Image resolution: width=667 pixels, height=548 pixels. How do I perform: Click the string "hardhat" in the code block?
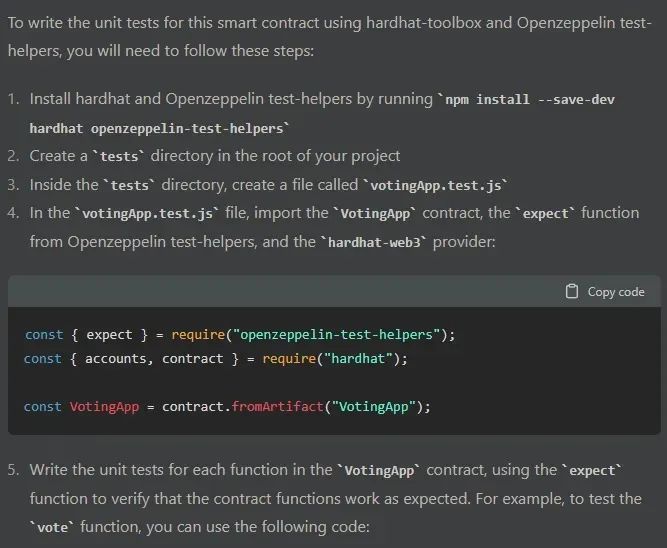tap(358, 359)
